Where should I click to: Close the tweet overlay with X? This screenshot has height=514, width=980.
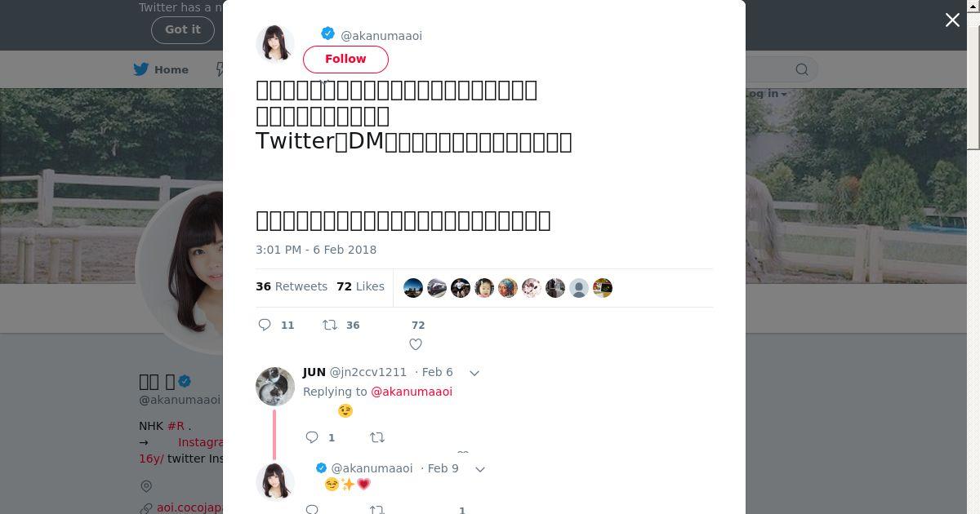click(x=952, y=20)
